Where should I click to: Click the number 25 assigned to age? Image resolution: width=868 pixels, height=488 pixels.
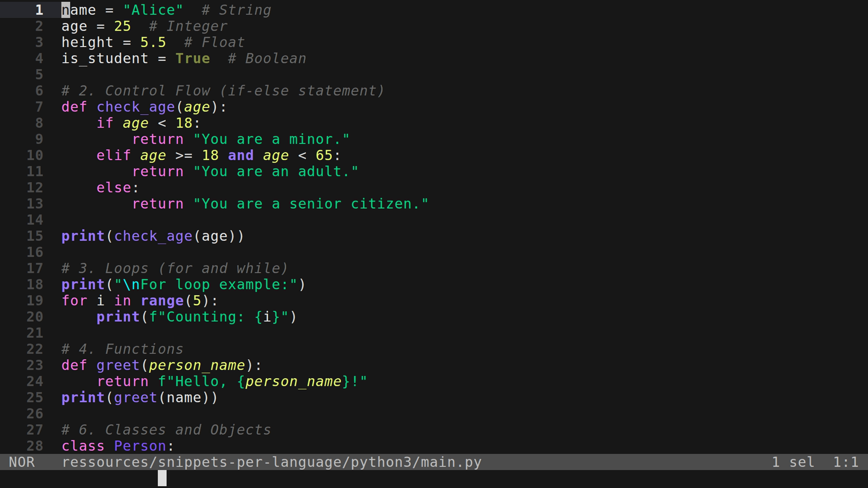(123, 26)
